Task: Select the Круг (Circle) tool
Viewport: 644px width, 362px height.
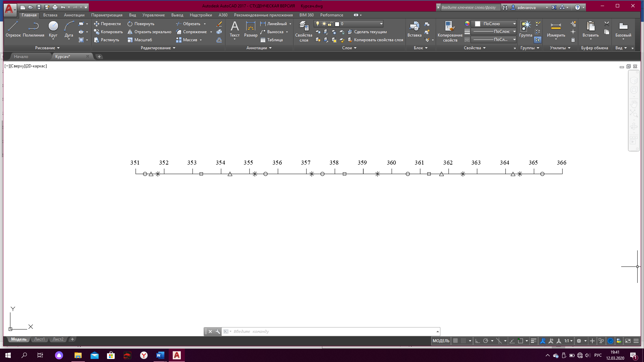Action: [53, 29]
